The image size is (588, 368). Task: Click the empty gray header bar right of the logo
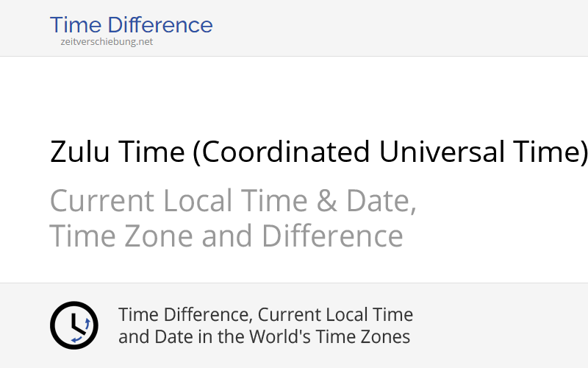pyautogui.click(x=404, y=28)
